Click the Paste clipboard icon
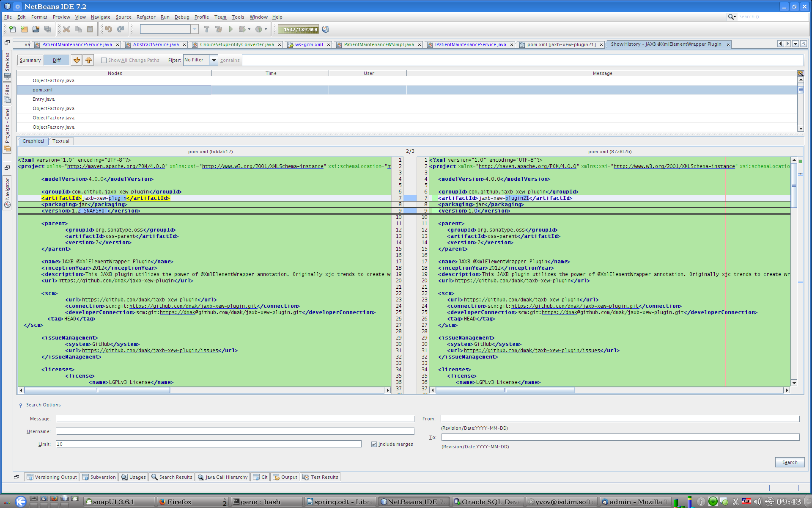 [x=90, y=29]
